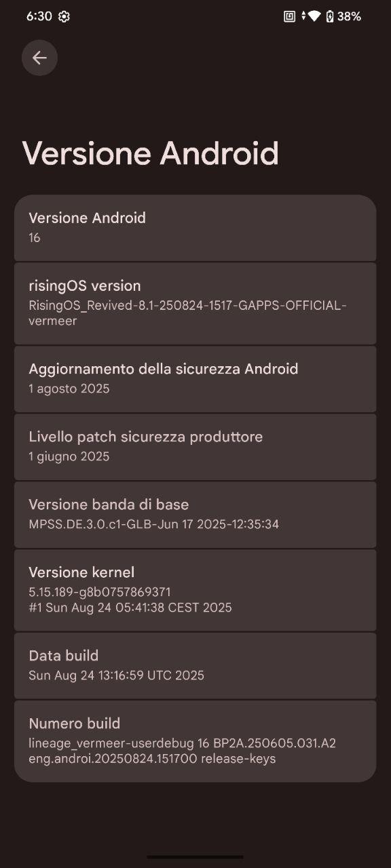This screenshot has height=868, width=391.
Task: Tap the back arrow button
Action: tap(39, 58)
